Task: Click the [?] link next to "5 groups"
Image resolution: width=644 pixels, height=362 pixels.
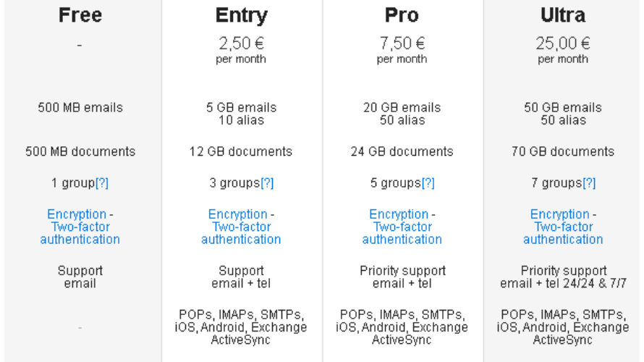Action: coord(428,183)
